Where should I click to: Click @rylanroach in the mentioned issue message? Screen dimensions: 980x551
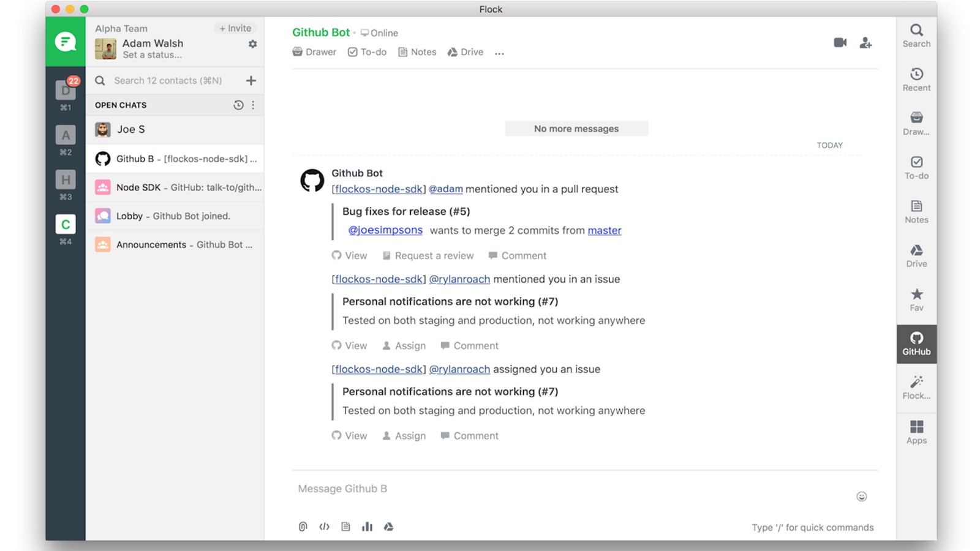(459, 279)
